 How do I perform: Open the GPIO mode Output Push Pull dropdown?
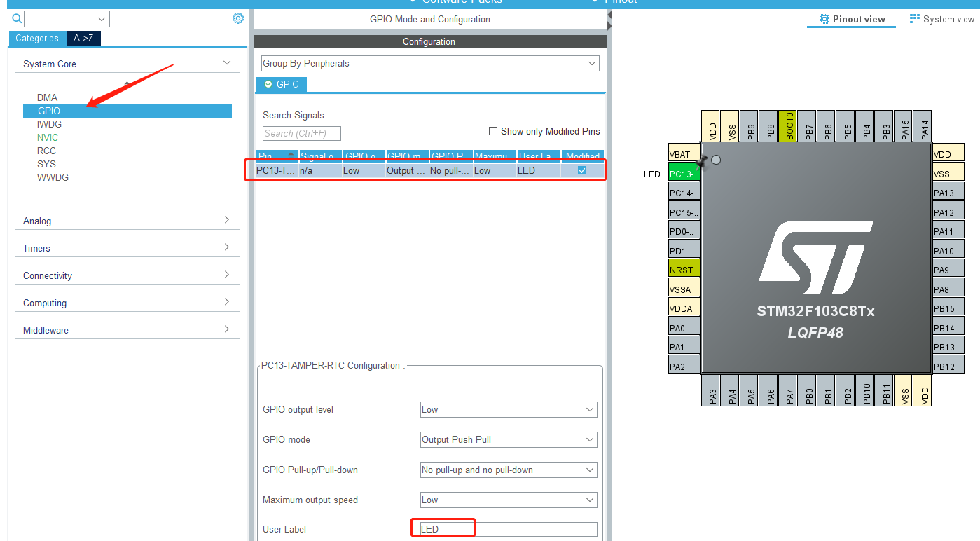pyautogui.click(x=509, y=439)
